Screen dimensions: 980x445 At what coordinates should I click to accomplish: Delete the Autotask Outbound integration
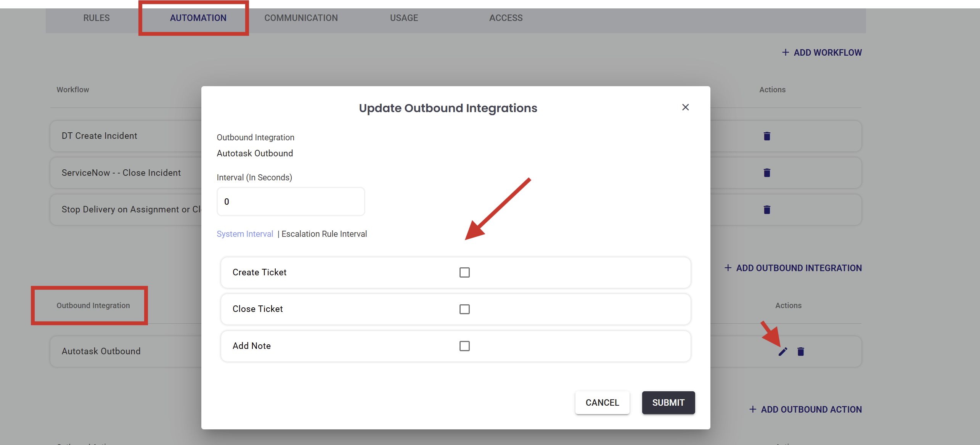coord(801,352)
